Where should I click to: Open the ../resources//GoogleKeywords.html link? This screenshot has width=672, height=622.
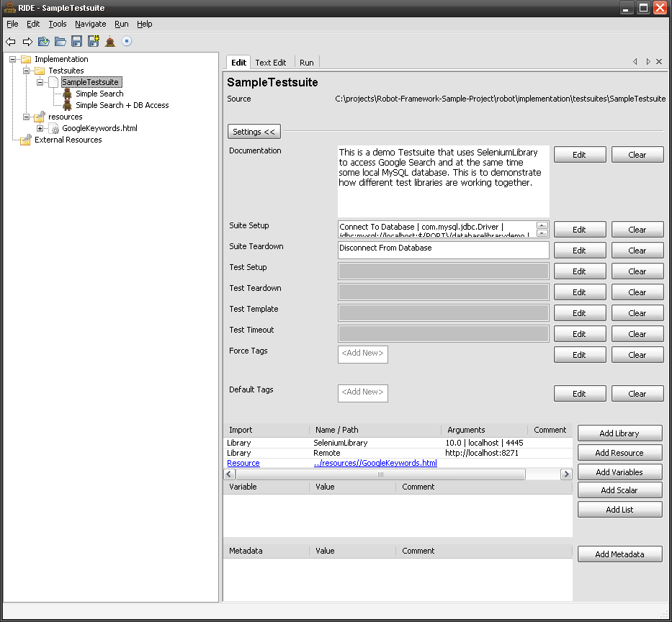click(x=375, y=463)
